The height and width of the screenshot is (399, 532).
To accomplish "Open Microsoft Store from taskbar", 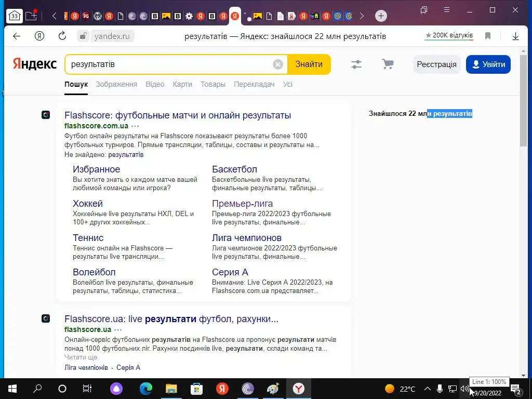I will click(196, 389).
